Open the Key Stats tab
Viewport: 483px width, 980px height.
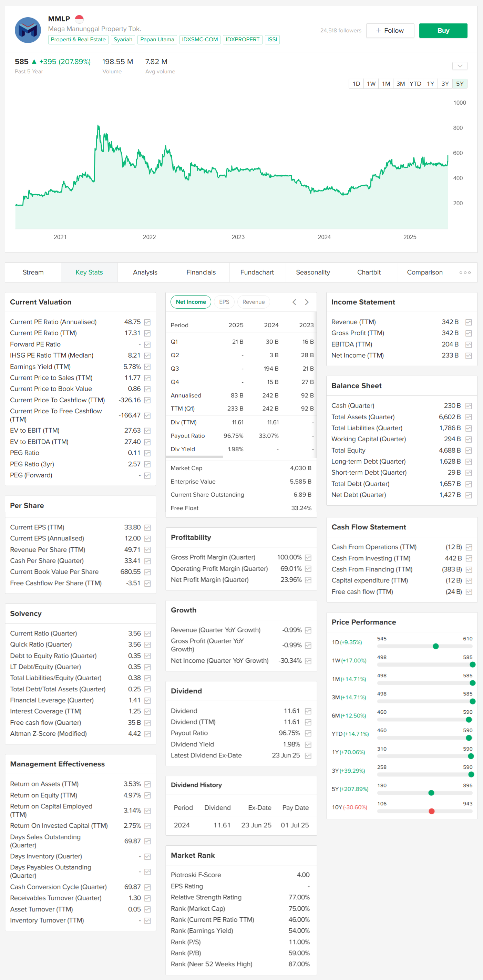[89, 272]
